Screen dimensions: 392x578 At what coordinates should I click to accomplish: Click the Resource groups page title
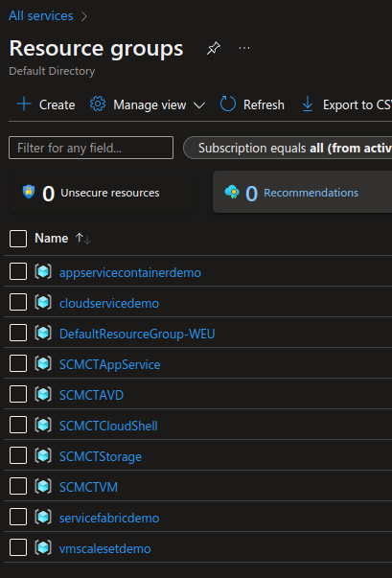96,48
